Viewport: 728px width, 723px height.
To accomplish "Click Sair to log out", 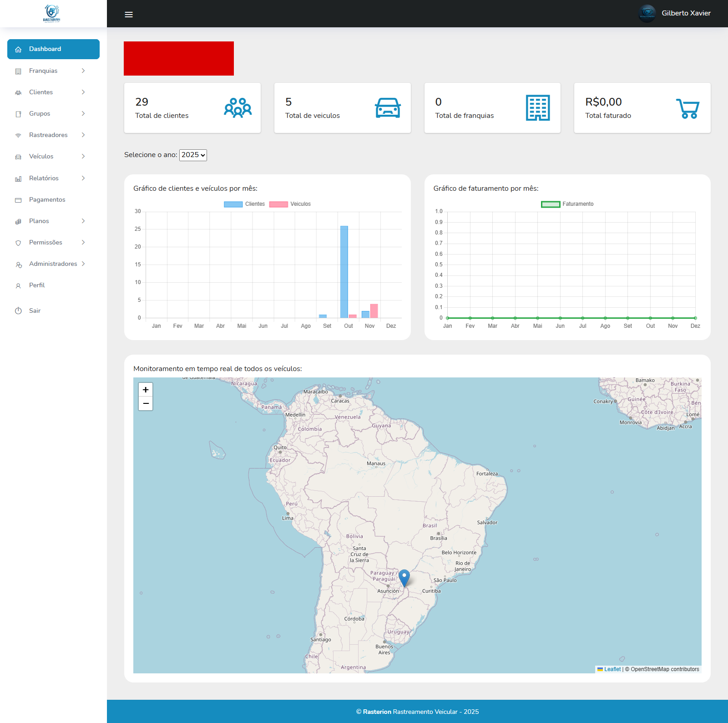I will coord(35,311).
